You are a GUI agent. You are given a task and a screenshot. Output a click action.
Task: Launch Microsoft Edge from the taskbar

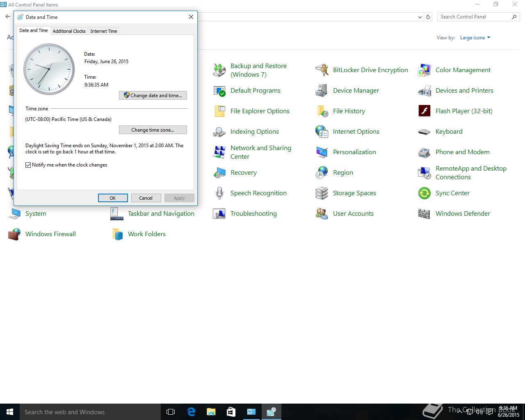click(x=191, y=412)
